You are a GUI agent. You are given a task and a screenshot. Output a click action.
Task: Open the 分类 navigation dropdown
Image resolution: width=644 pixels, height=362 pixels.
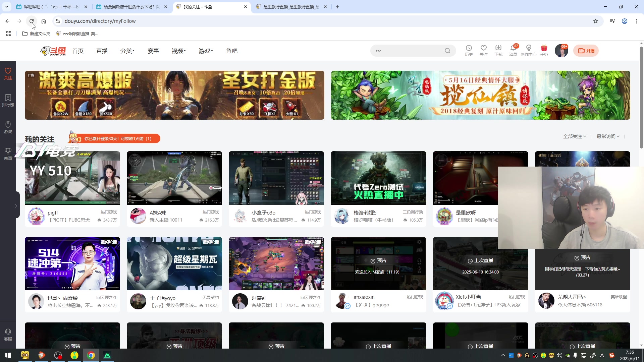pos(127,51)
